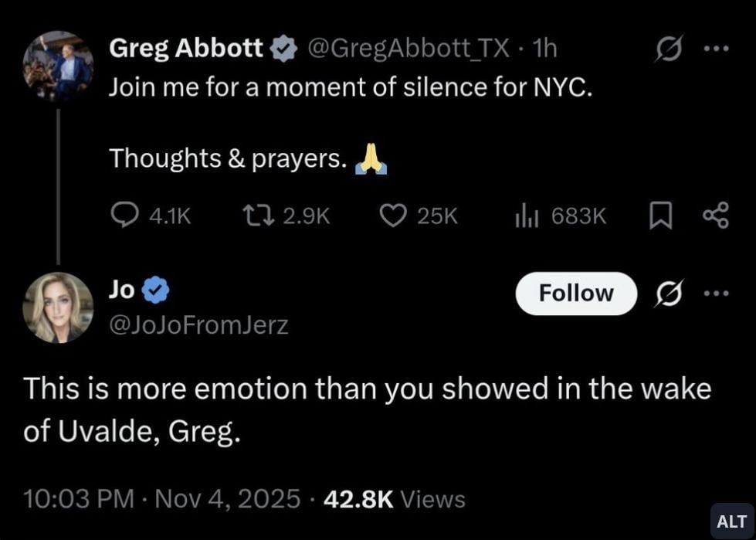Like Greg Abbott's tweet with the heart

[393, 216]
